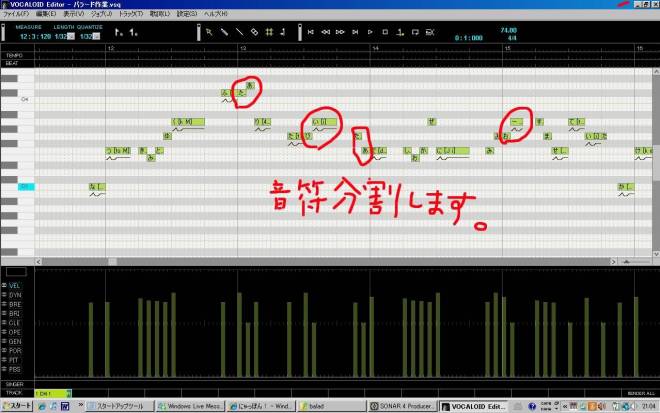Screen dimensions: 660x413
Task: Select the PBS control parameter
Action: coord(14,369)
